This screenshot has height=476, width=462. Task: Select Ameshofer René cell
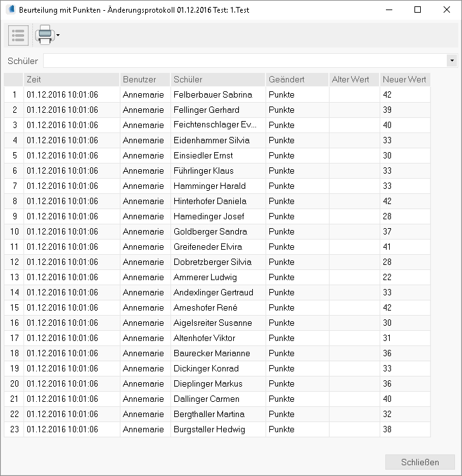[218, 307]
